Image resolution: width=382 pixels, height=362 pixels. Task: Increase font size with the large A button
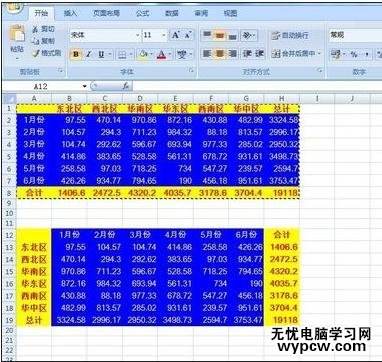click(x=176, y=35)
